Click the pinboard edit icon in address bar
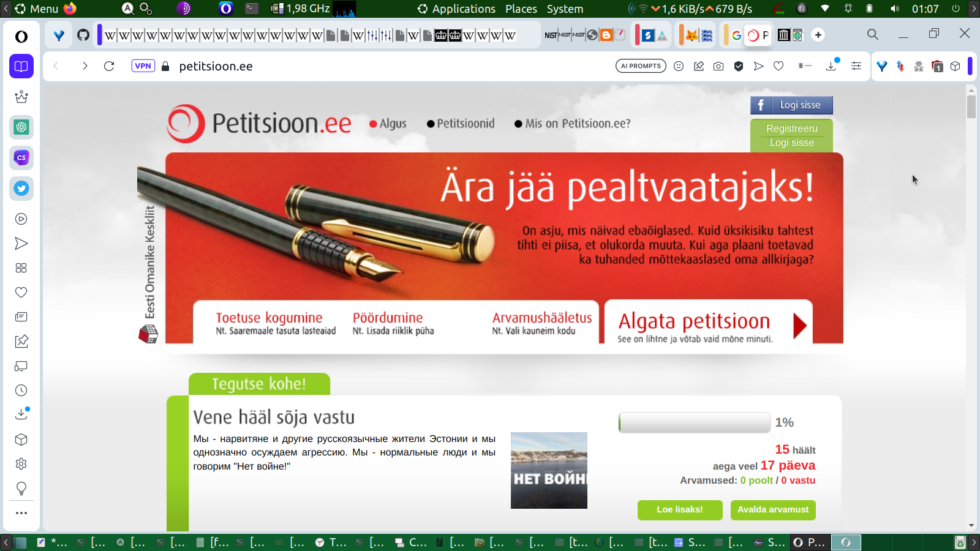This screenshot has height=551, width=980. 699,66
